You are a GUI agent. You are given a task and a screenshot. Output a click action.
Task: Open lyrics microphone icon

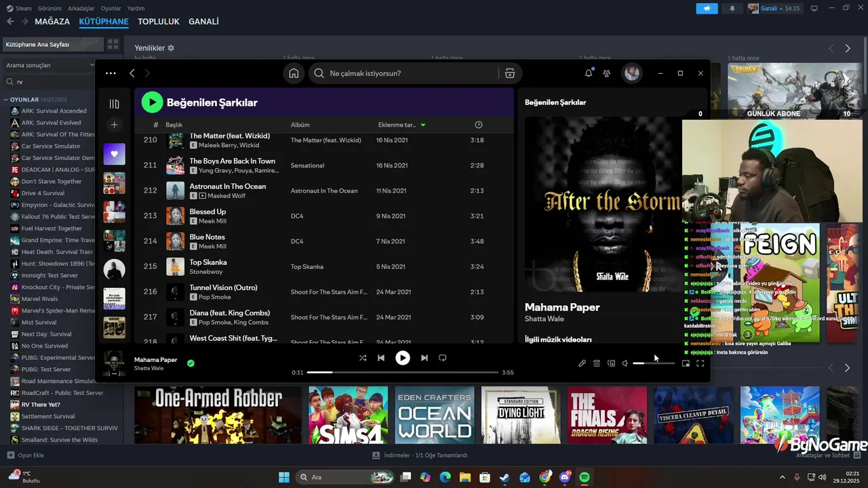click(x=582, y=363)
